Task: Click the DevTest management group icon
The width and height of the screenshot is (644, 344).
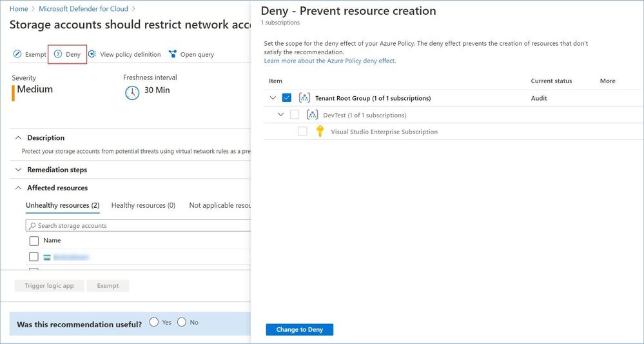Action: (313, 115)
